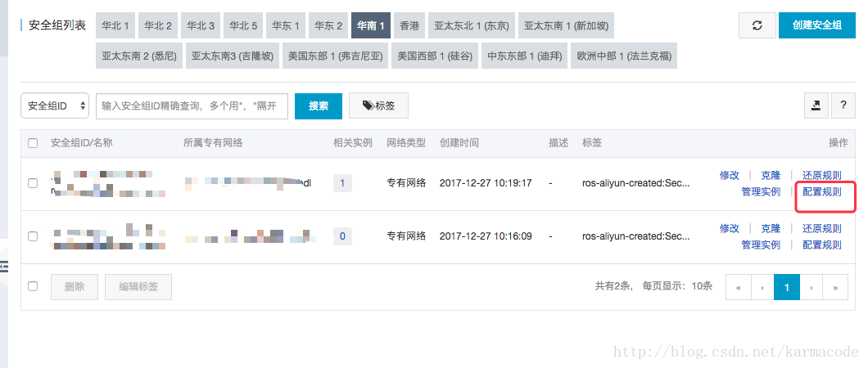The image size is (868, 368).
Task: Click the 安全组ID/名称 column header
Action: 81,143
